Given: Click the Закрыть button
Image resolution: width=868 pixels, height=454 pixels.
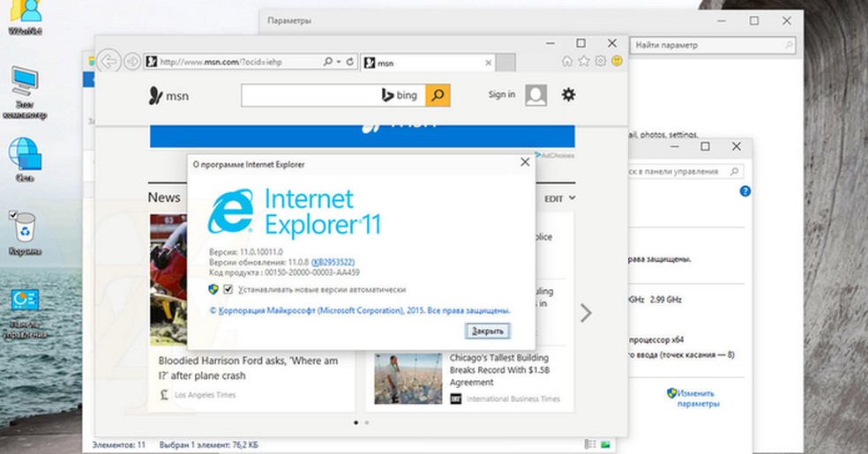Looking at the screenshot, I should point(487,331).
